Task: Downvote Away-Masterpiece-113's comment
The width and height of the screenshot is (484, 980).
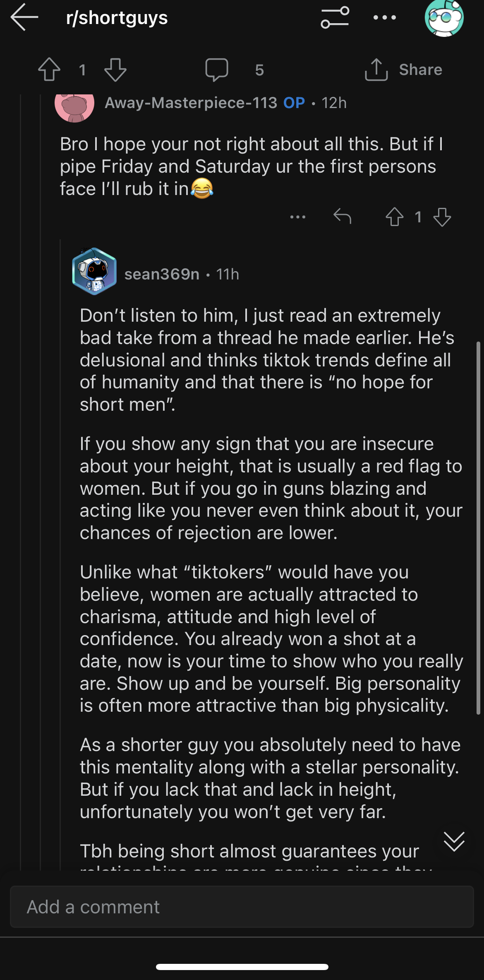Action: [442, 217]
